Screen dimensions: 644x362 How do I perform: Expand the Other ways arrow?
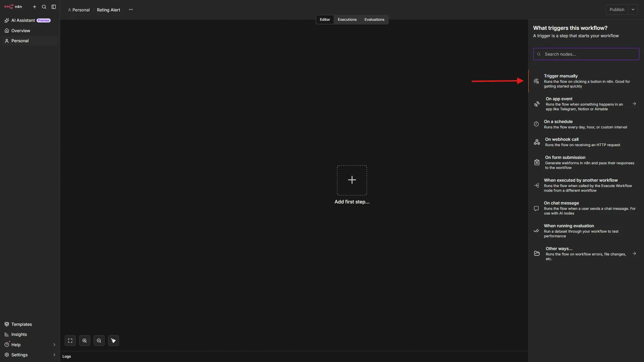(x=634, y=254)
